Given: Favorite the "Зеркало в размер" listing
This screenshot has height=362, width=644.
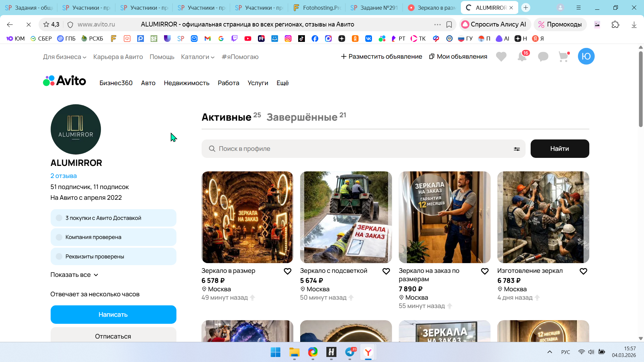Looking at the screenshot, I should (x=287, y=271).
